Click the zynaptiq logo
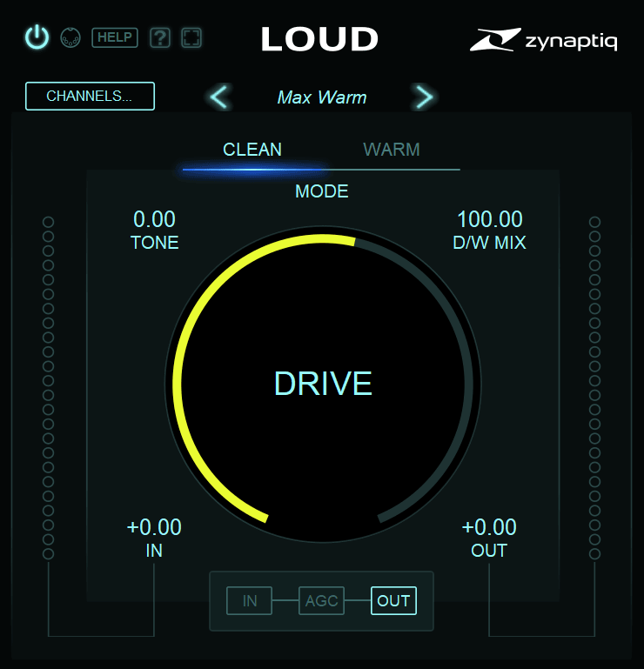The height and width of the screenshot is (669, 644). tap(544, 40)
